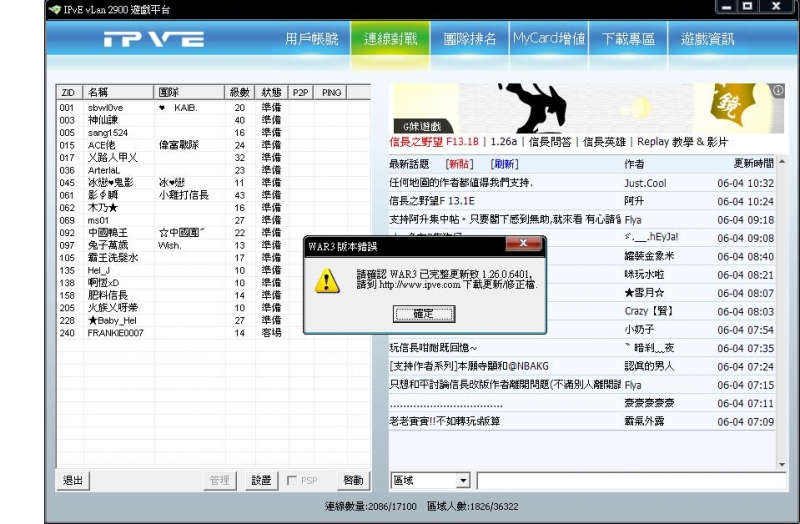Viewport: 800px width, 524px height.
Task: Open topic 玩信長咁耐既回憶~
Action: pyautogui.click(x=433, y=348)
